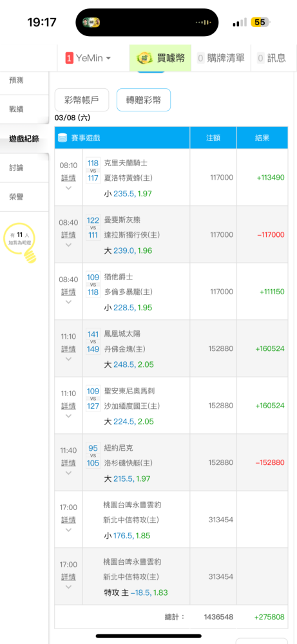Open the 訊息 messages item
The image size is (297, 644).
[271, 58]
